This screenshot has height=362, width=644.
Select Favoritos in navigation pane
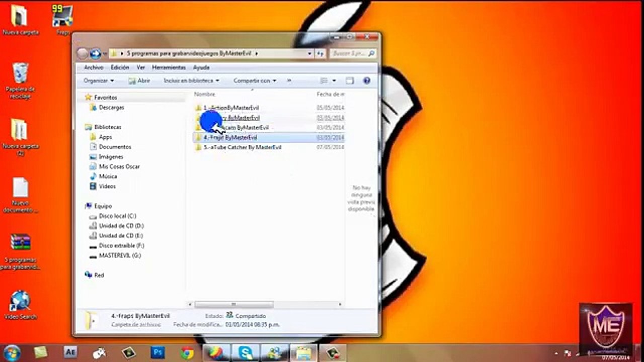coord(106,98)
